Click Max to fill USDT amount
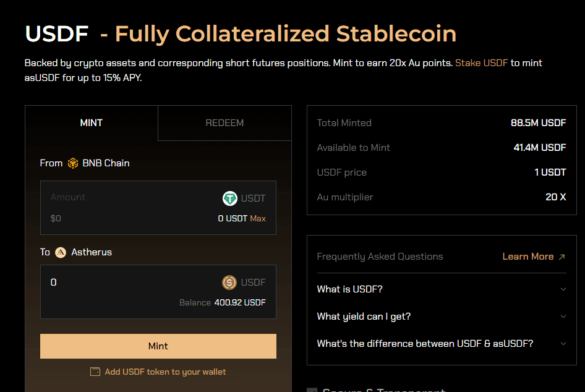This screenshot has width=585, height=392. click(258, 218)
